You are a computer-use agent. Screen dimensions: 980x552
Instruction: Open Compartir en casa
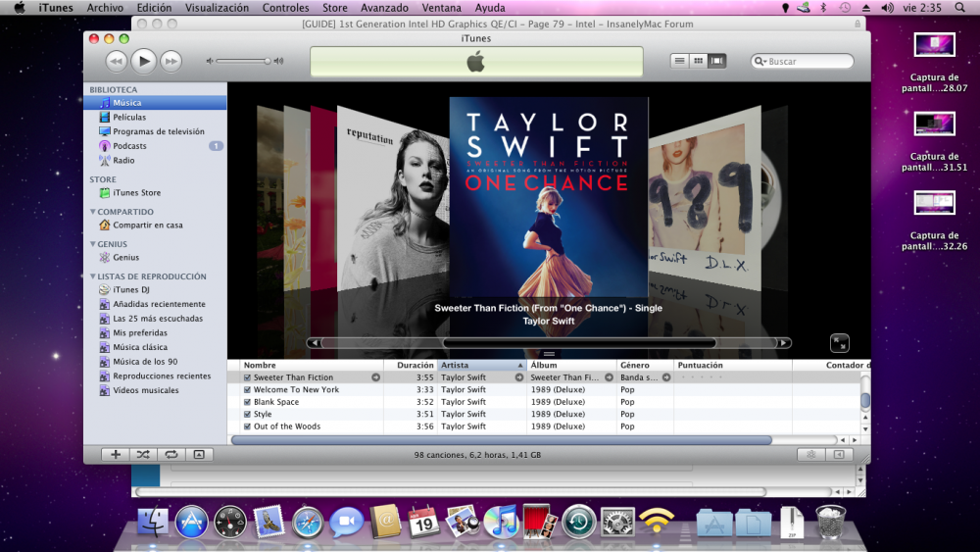tap(155, 226)
